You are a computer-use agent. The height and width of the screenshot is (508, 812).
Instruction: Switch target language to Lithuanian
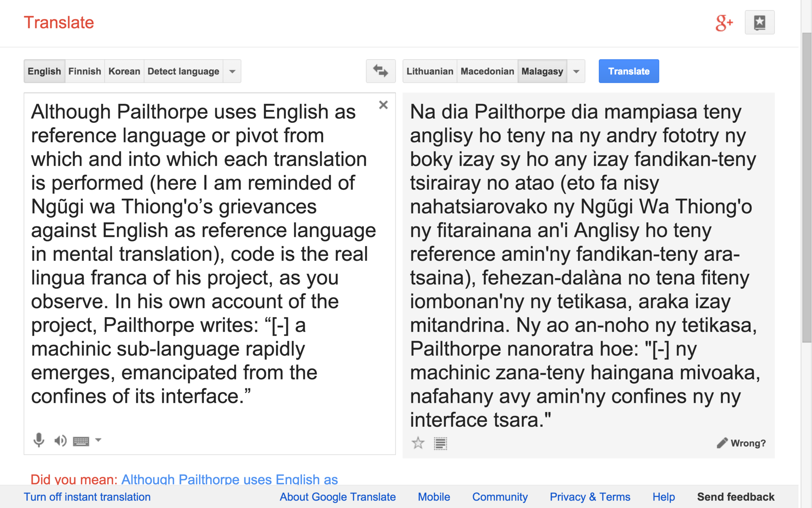(x=430, y=71)
